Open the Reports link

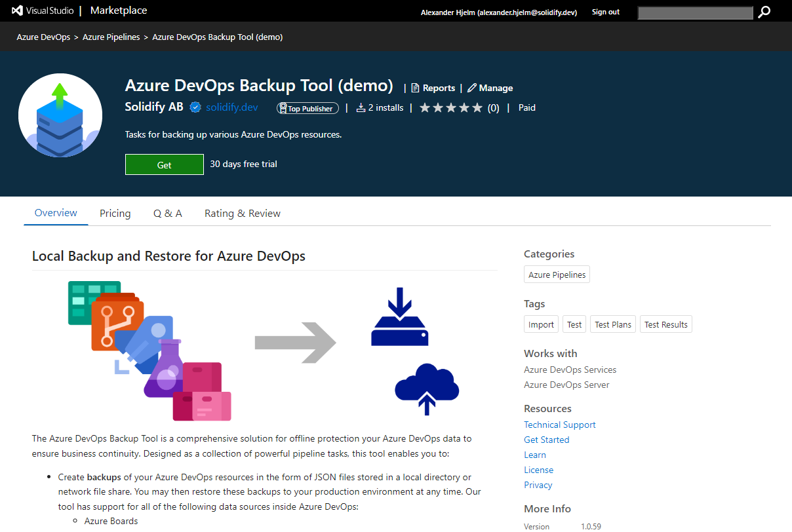click(433, 88)
